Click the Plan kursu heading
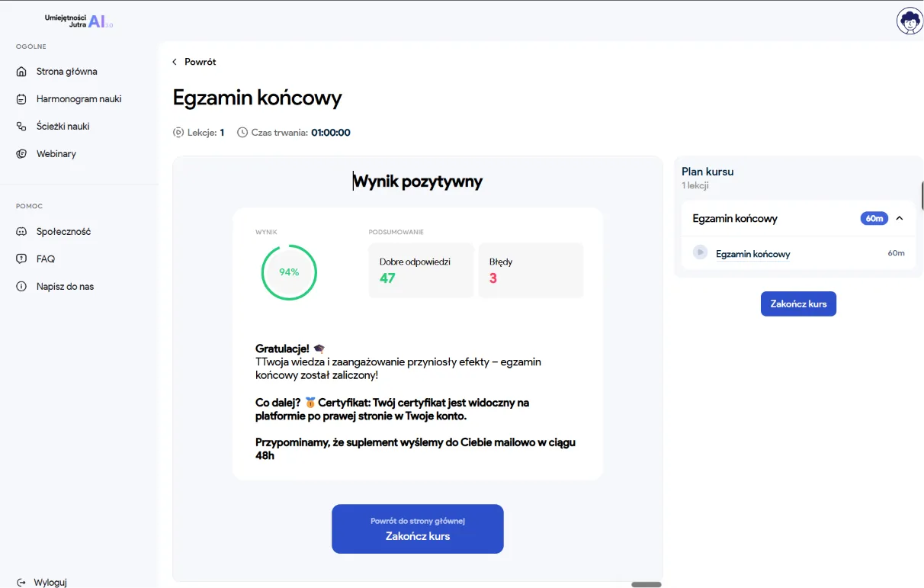924x588 pixels. (707, 172)
